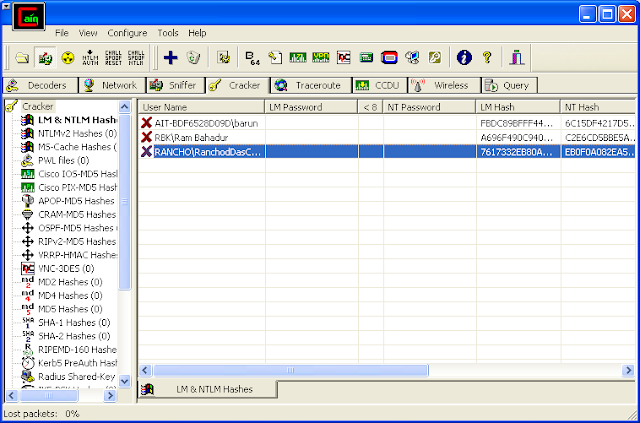Click the computer monitors toolbar icon
This screenshot has width=640, height=423.
pyautogui.click(x=412, y=58)
